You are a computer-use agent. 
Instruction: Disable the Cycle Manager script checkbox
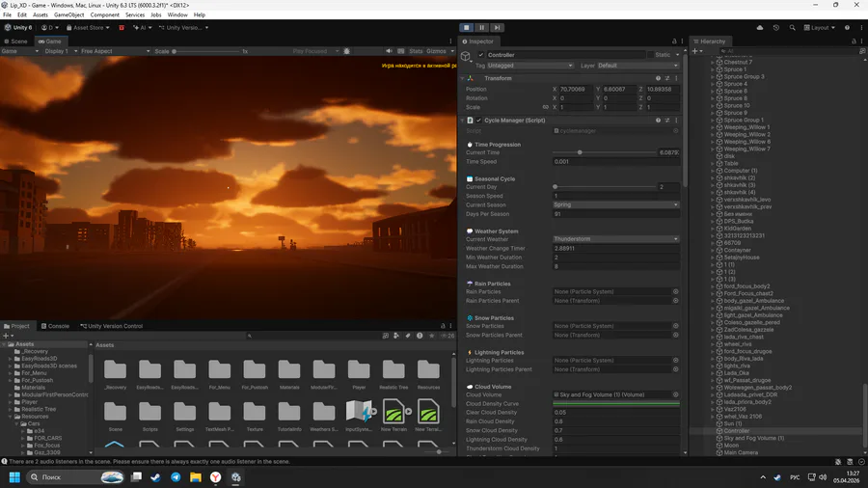click(x=478, y=121)
